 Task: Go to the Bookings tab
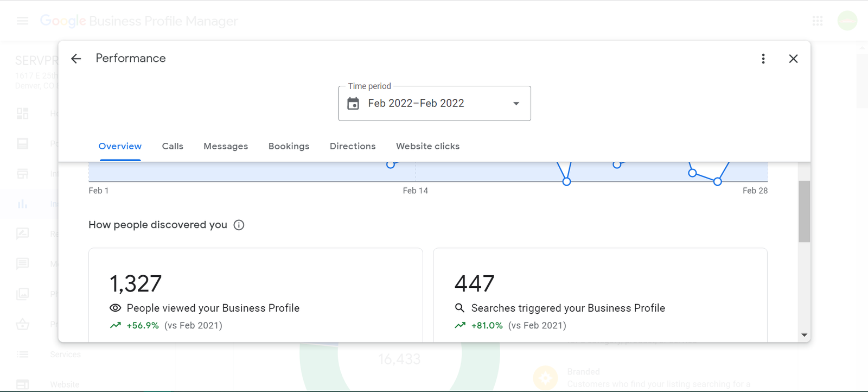pos(289,146)
